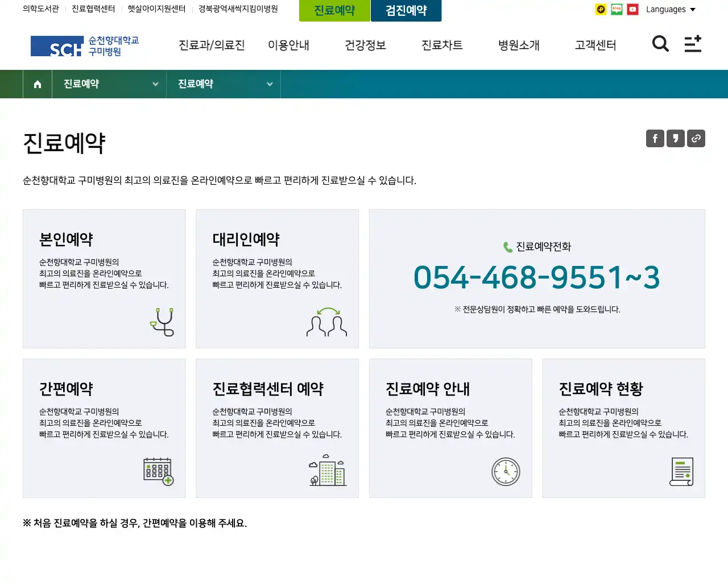
Task: Switch to the 검진예약 tab
Action: [406, 11]
